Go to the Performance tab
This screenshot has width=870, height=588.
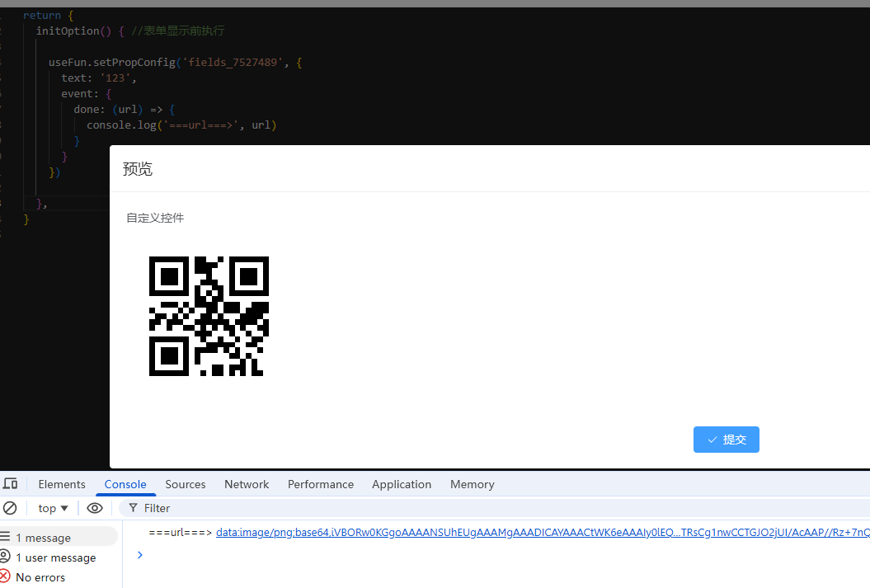click(320, 484)
